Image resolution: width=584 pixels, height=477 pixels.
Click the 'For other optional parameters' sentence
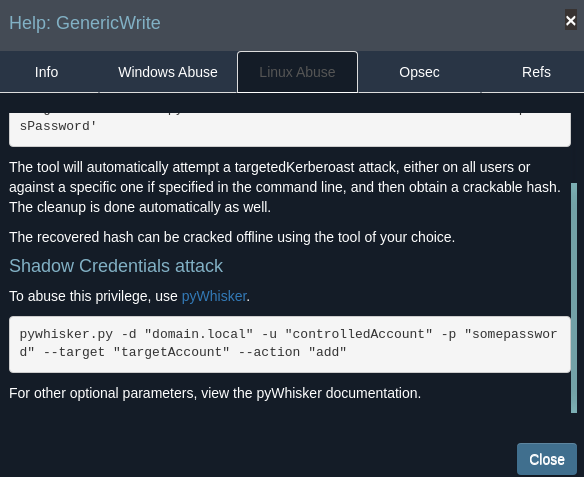pyautogui.click(x=215, y=393)
